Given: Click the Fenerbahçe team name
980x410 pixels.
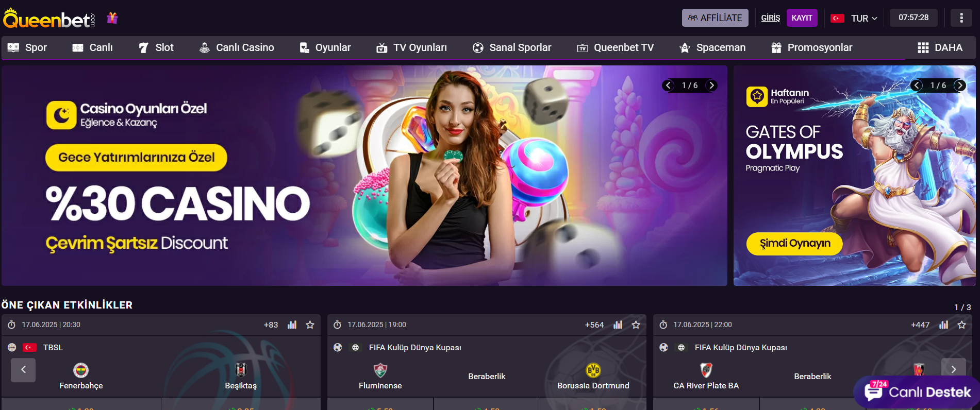Looking at the screenshot, I should coord(81,386).
